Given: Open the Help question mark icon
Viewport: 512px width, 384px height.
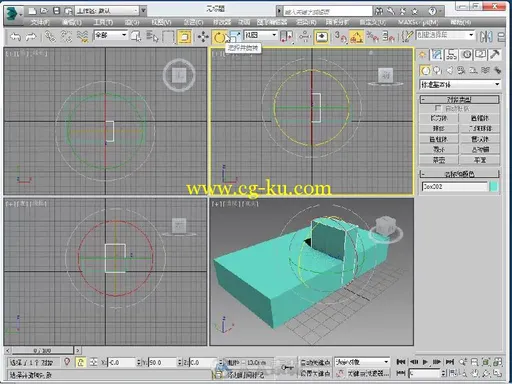Looking at the screenshot, I should click(x=432, y=12).
